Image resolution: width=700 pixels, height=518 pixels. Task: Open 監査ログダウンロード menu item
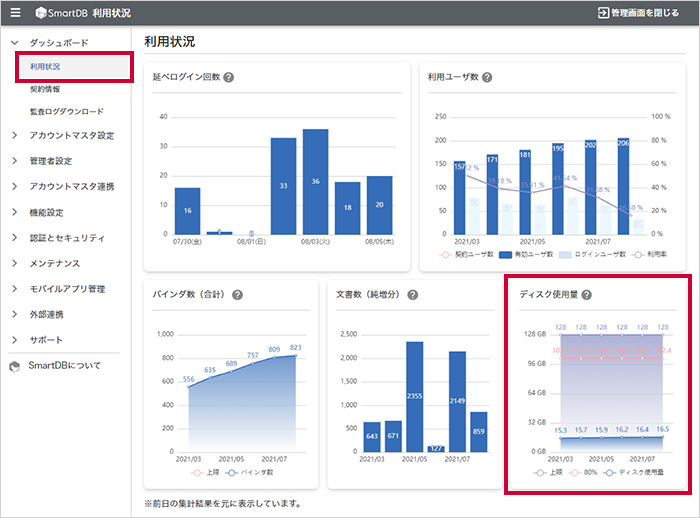67,111
